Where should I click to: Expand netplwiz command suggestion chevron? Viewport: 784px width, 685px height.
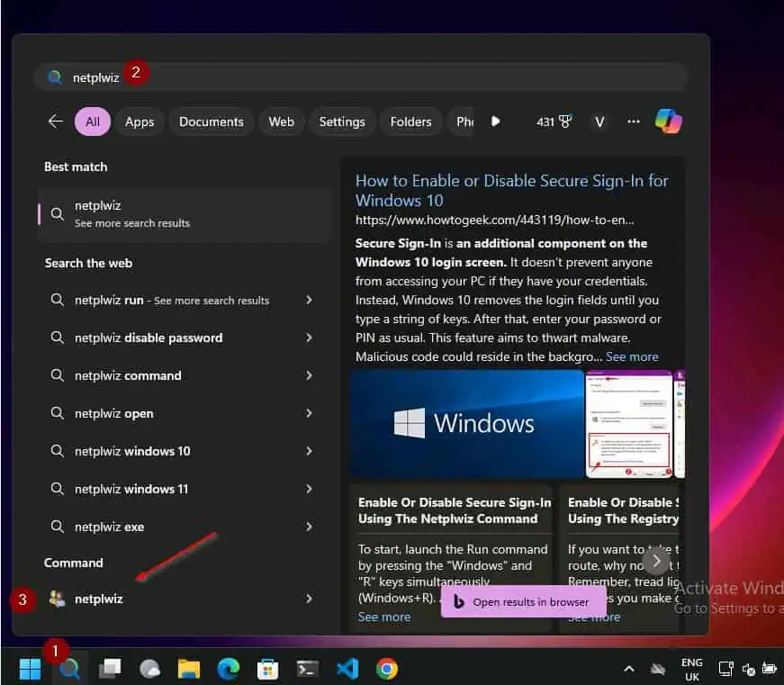point(309,375)
